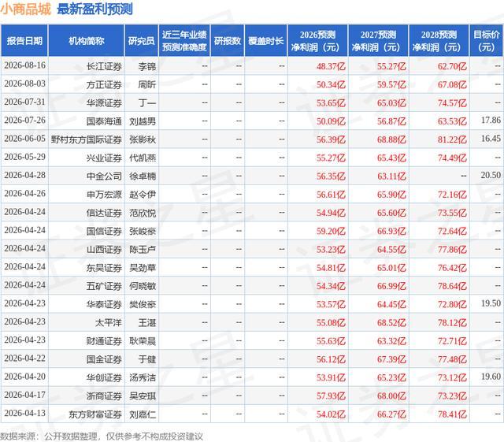504x442 pixels.
Task: Click the 覆盖时长 column header
Action: point(266,41)
